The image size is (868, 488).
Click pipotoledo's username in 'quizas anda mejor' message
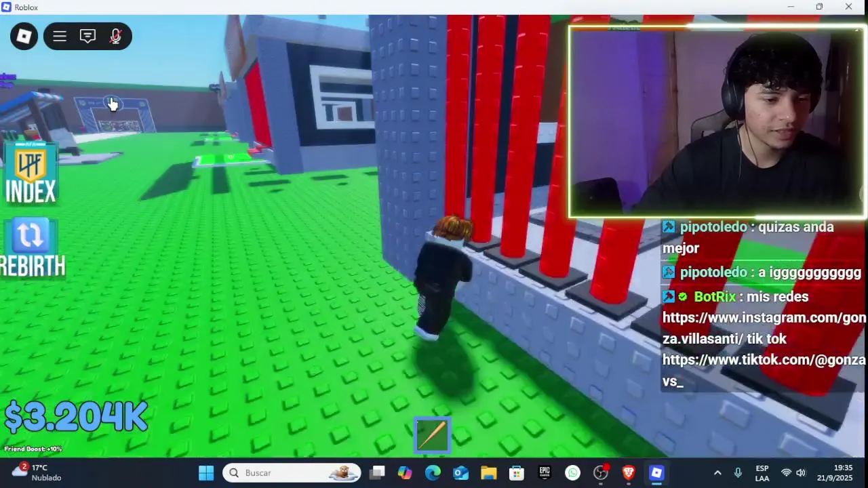[x=713, y=227]
